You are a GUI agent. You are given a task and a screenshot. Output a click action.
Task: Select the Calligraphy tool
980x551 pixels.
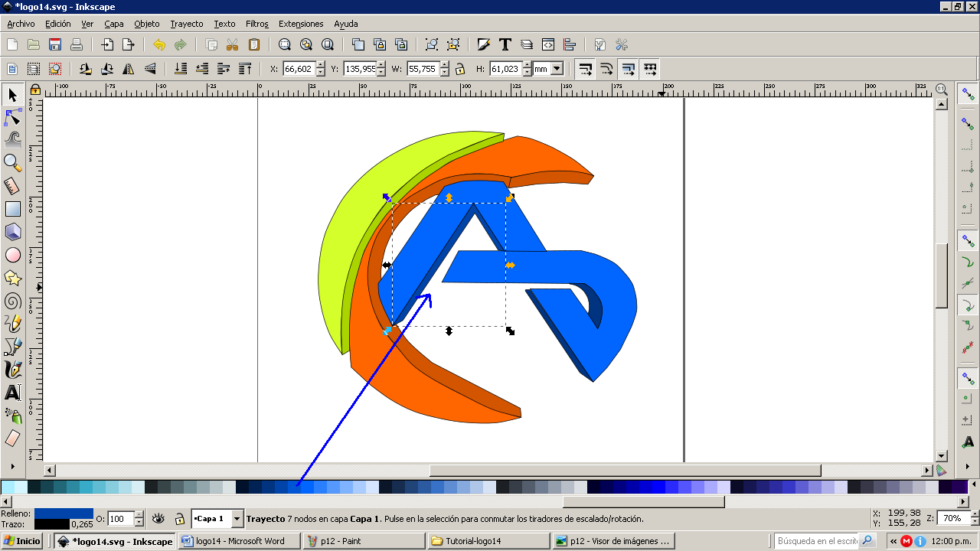13,370
